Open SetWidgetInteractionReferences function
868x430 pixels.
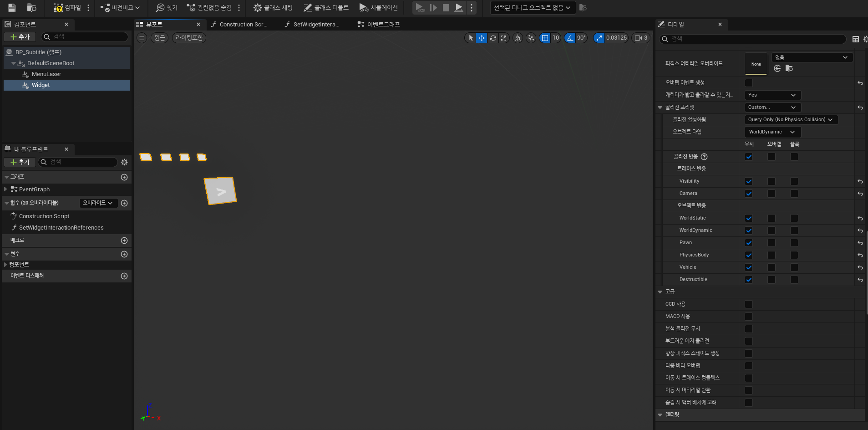pyautogui.click(x=61, y=228)
